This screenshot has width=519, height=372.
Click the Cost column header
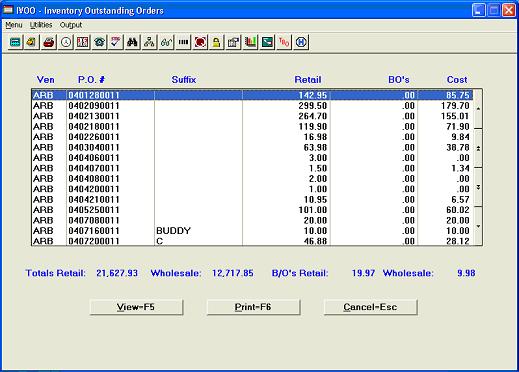click(x=457, y=80)
